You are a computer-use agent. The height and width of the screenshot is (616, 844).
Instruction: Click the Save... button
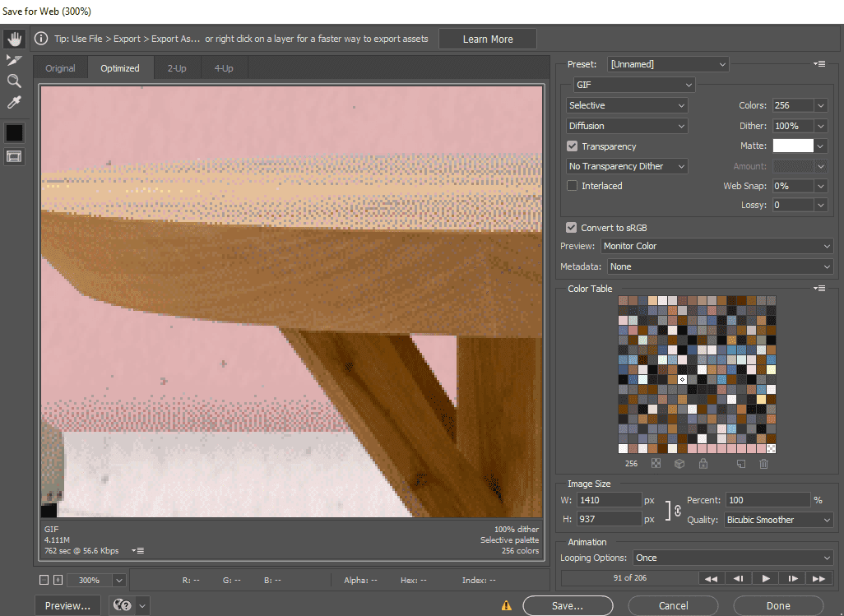568,605
